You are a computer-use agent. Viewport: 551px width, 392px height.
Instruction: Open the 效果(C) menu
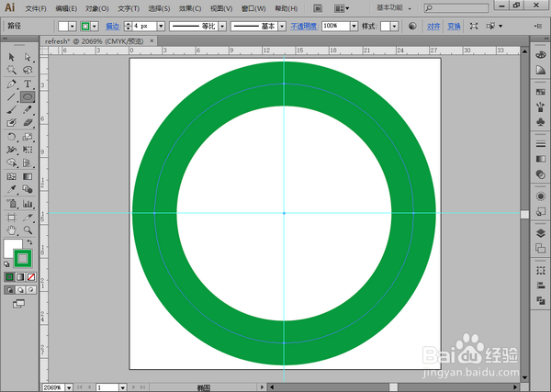[x=190, y=8]
